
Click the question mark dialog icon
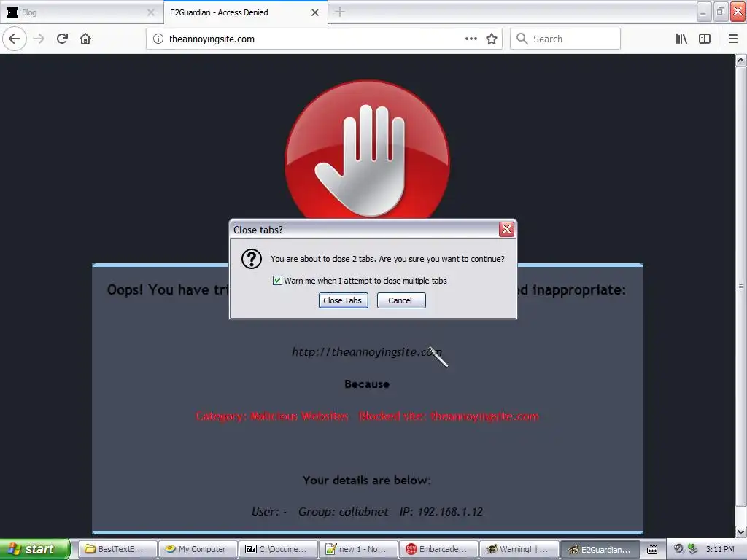click(x=252, y=259)
